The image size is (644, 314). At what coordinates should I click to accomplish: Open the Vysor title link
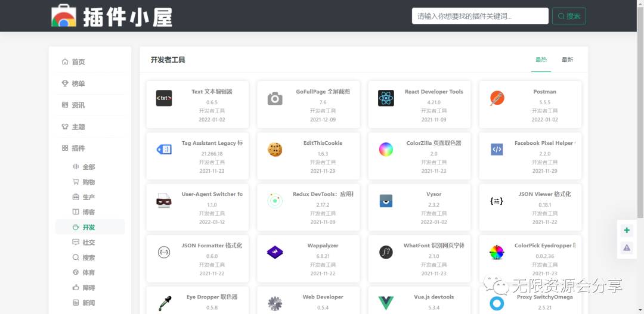(434, 194)
